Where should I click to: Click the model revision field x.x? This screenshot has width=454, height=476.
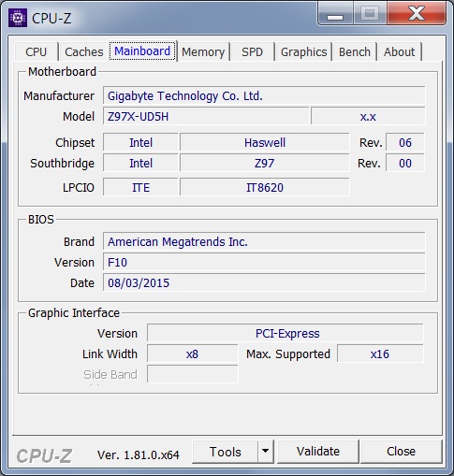coord(368,116)
